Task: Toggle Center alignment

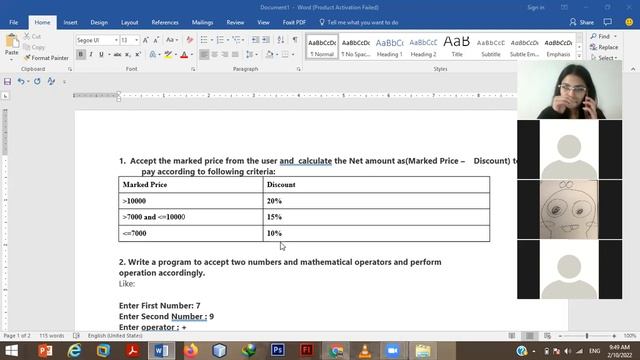Action: (214, 54)
